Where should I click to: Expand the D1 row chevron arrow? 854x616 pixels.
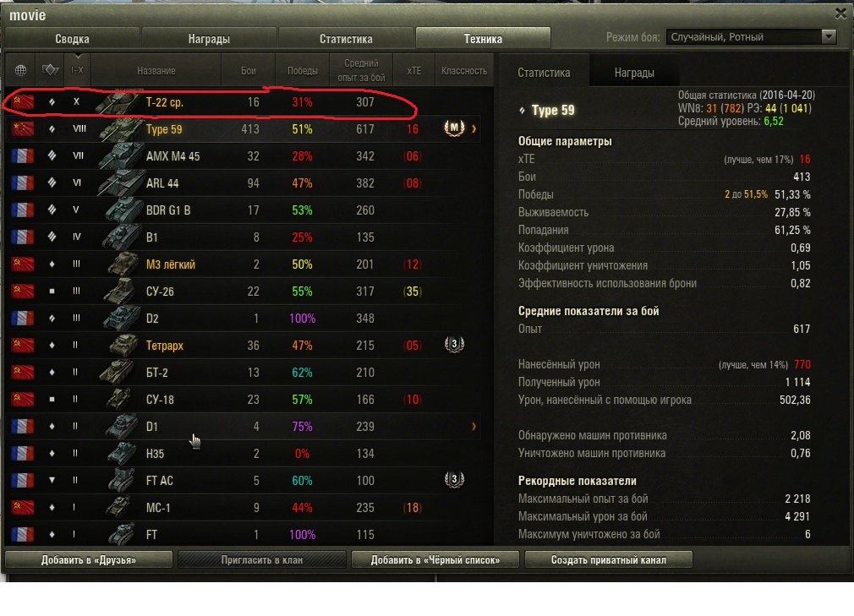[x=474, y=426]
